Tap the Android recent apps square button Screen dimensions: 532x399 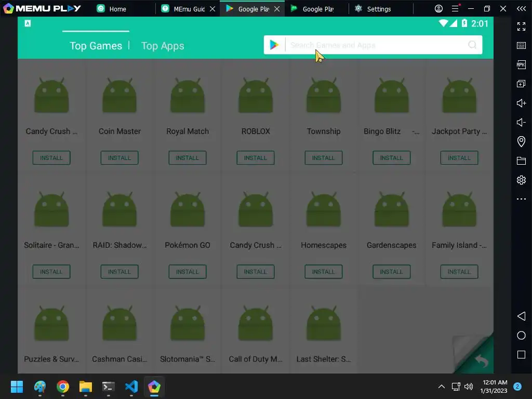[521, 354]
